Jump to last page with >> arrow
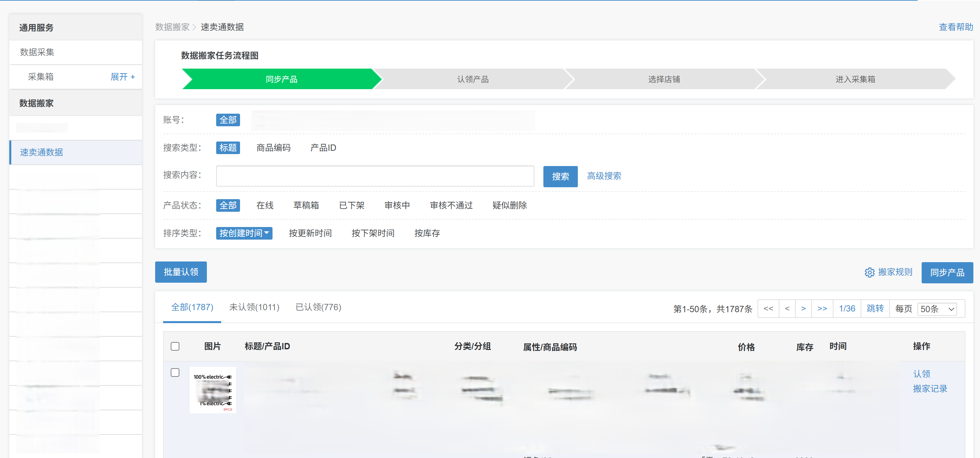980x458 pixels. (822, 309)
